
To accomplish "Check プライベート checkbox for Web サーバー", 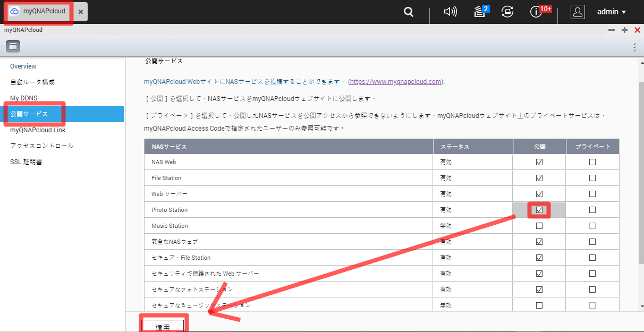I will (592, 194).
